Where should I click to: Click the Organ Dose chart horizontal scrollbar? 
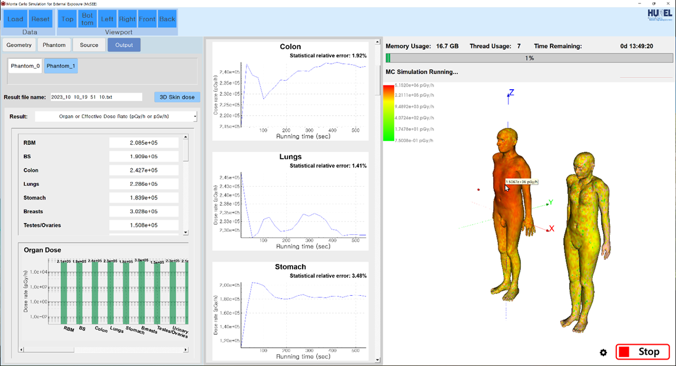(x=49, y=350)
